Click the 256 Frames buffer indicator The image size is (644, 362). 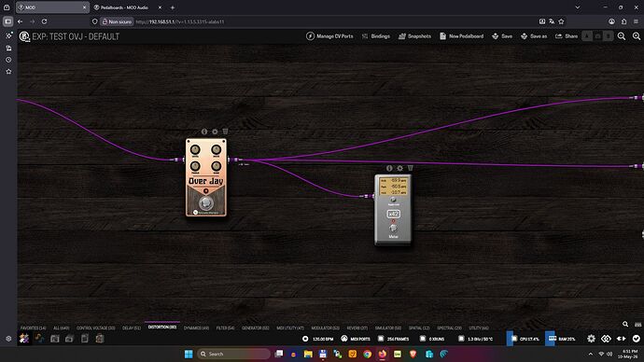coord(394,339)
